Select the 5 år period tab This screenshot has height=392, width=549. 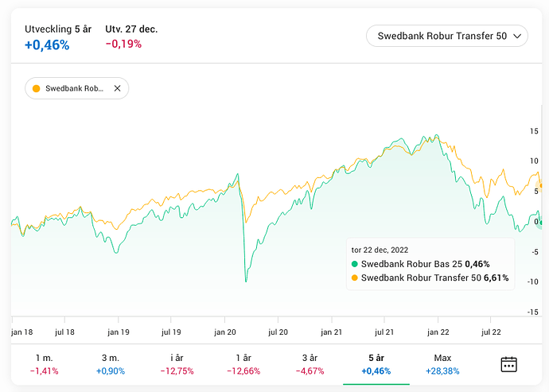click(376, 364)
